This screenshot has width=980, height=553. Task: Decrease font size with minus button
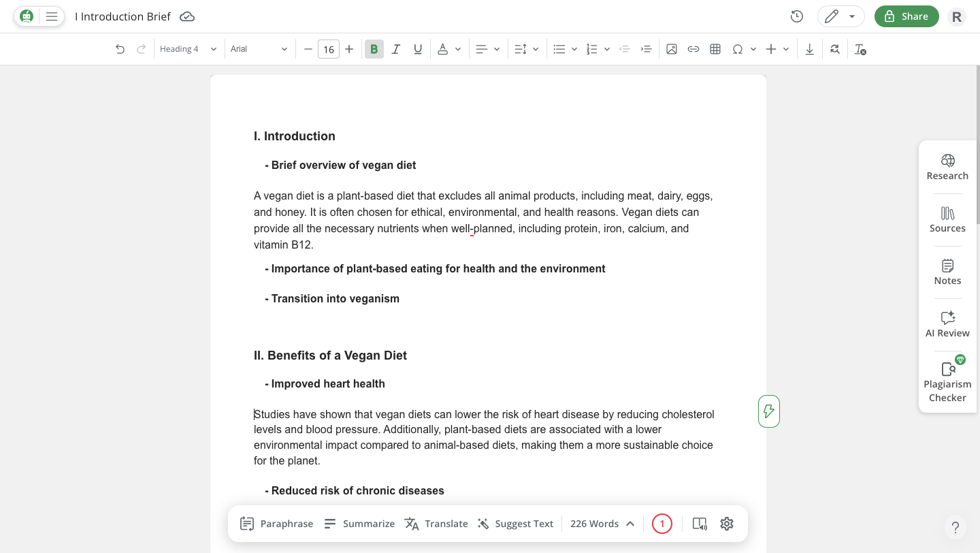point(308,49)
